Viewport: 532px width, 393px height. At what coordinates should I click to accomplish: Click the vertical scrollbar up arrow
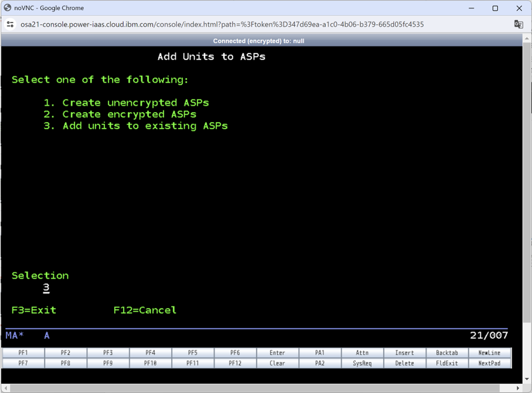pos(527,38)
